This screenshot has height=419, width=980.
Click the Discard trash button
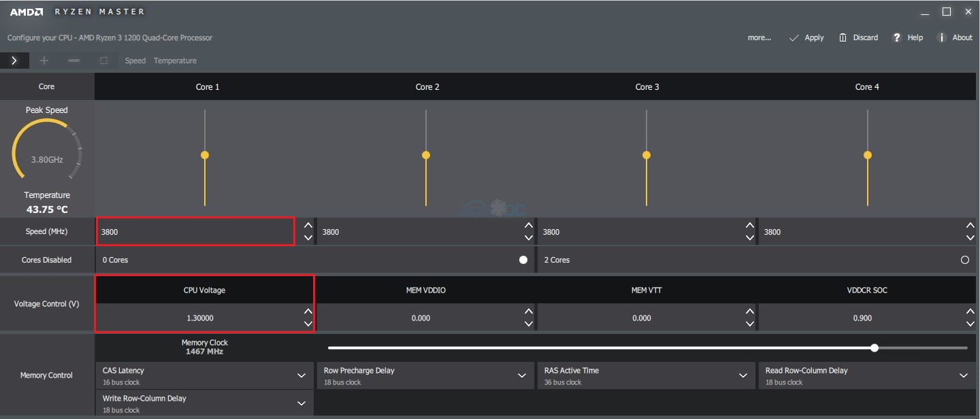tap(858, 37)
